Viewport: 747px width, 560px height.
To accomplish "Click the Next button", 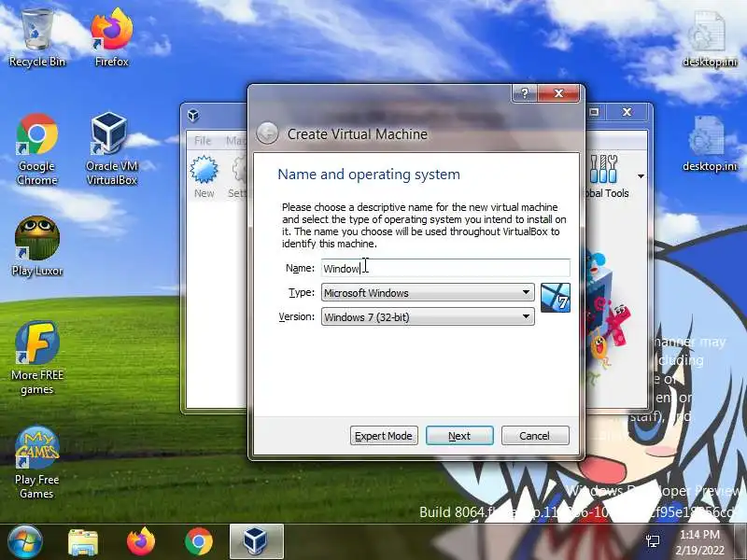I will coord(459,436).
